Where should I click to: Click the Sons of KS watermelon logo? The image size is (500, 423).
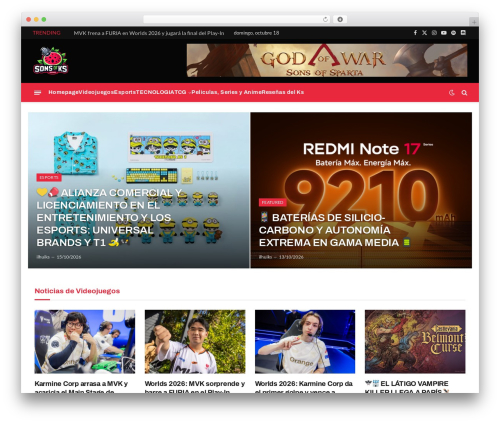51,61
